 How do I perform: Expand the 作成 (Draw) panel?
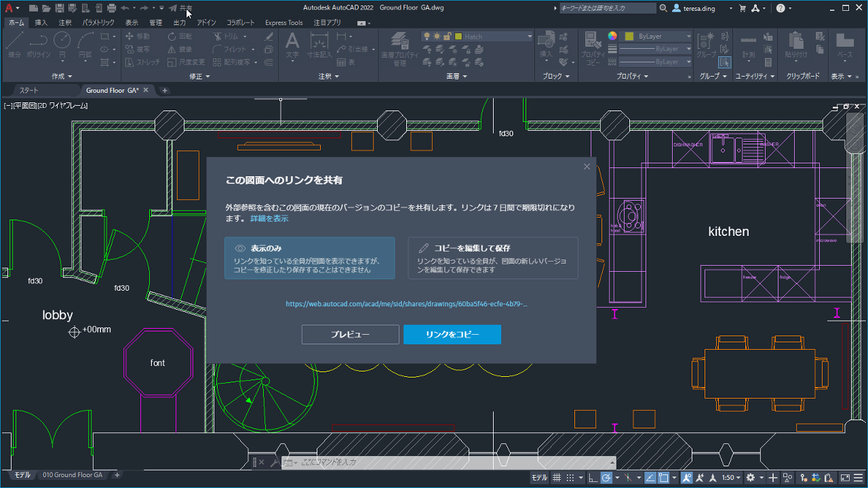pyautogui.click(x=62, y=77)
